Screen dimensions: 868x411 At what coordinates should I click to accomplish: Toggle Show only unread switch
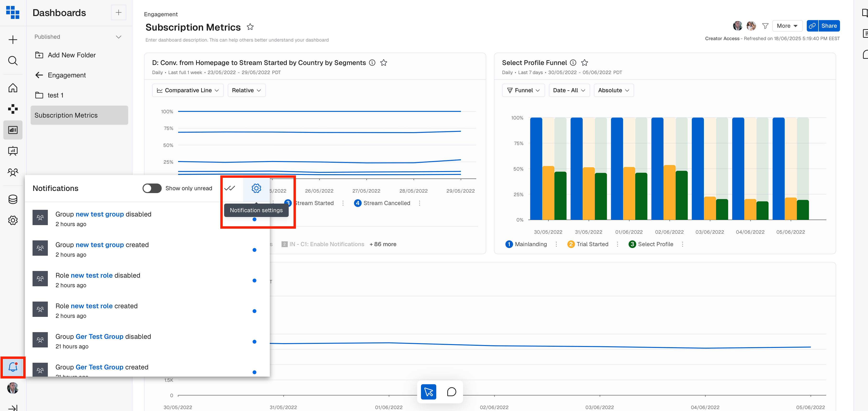152,188
